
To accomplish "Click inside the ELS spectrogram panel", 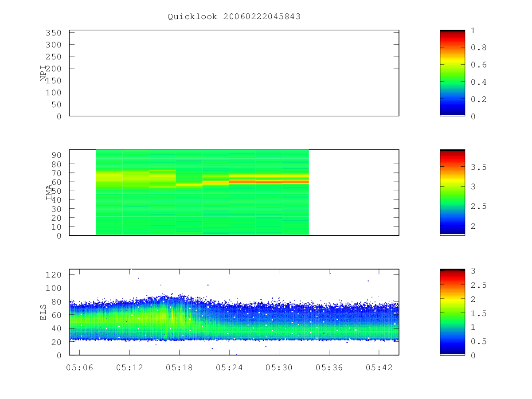I will click(x=234, y=312).
